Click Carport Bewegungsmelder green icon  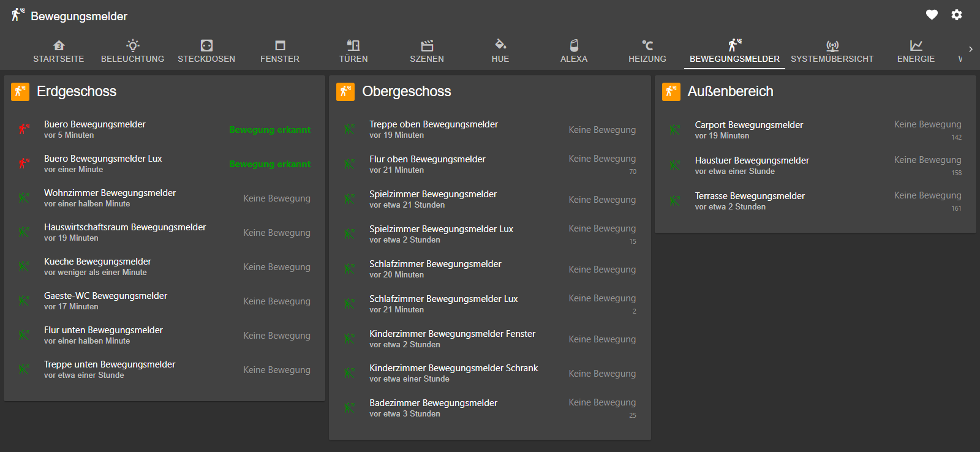(x=674, y=130)
